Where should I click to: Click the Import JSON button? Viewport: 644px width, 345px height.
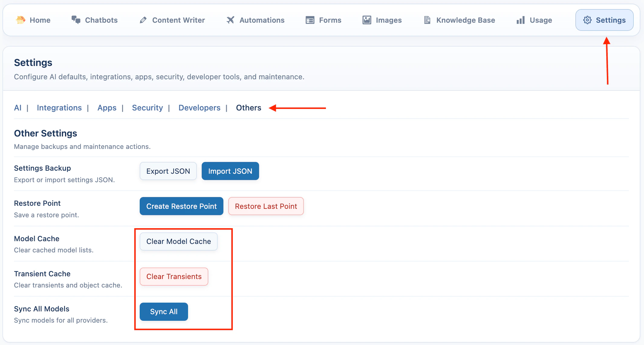230,171
